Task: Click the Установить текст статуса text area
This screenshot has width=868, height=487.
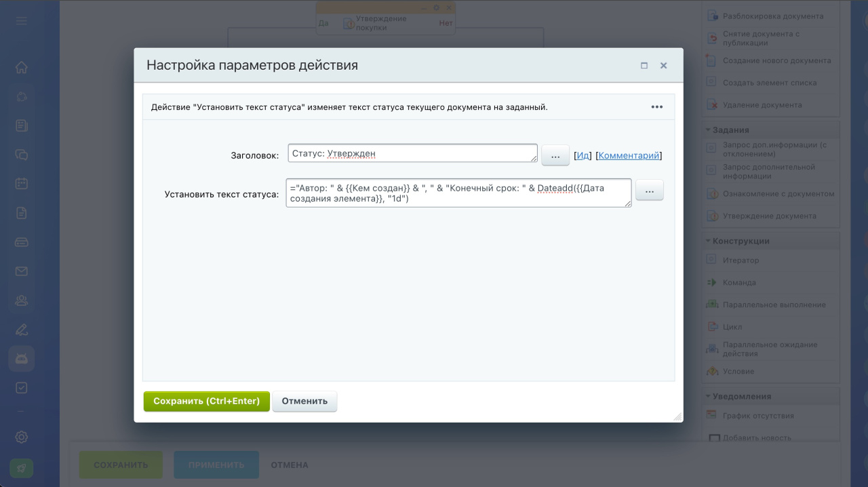Action: point(459,193)
